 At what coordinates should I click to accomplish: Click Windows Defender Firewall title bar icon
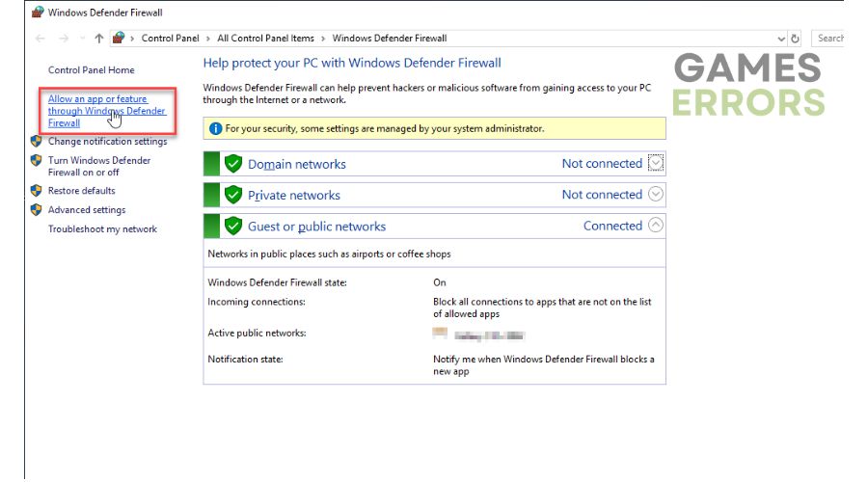38,13
